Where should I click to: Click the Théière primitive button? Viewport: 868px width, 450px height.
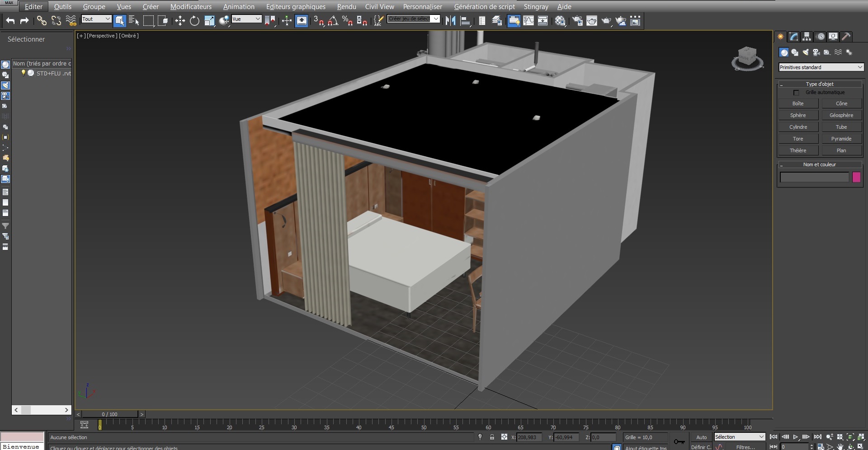798,150
